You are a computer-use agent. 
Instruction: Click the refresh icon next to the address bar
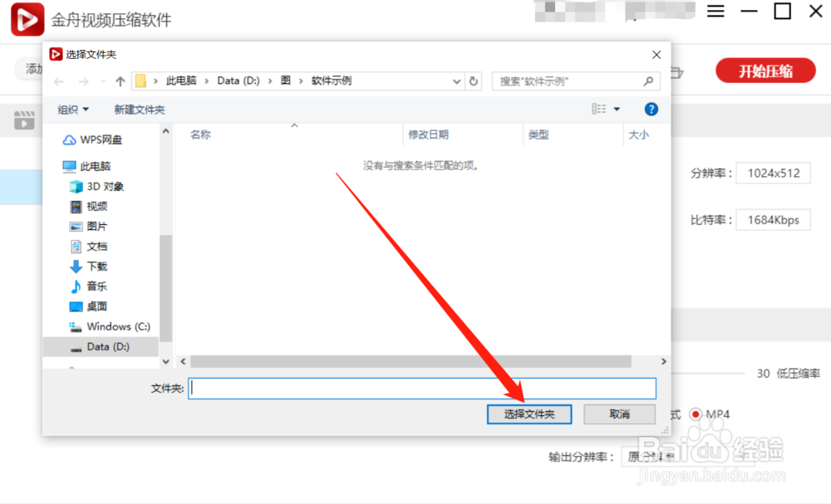tap(474, 81)
